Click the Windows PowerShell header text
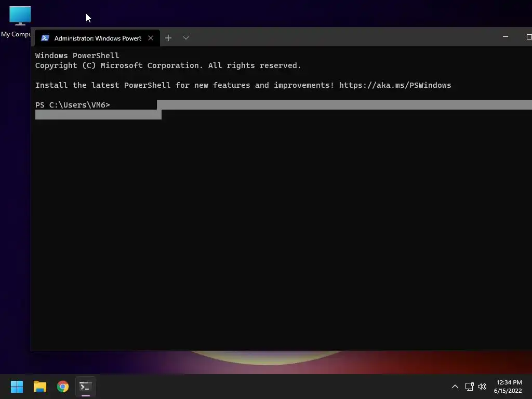This screenshot has height=399, width=532. [77, 55]
